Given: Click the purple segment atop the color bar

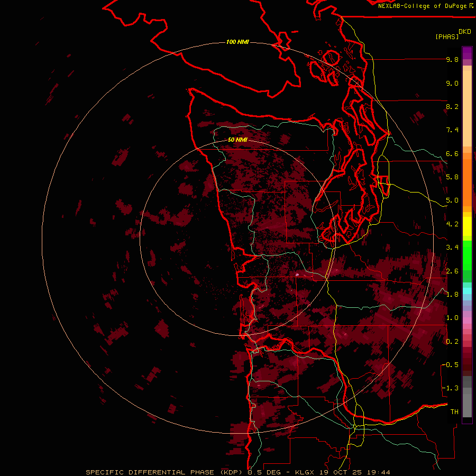Looking at the screenshot, I should (x=467, y=53).
